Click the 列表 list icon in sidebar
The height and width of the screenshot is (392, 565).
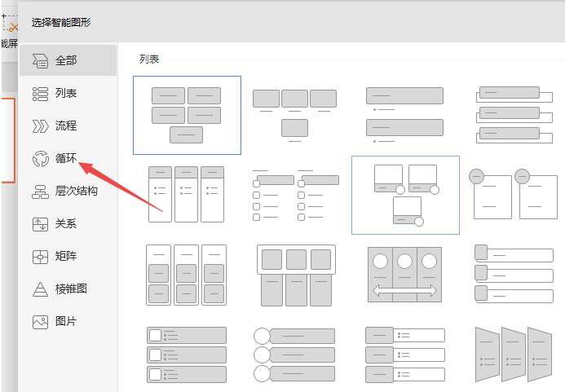pyautogui.click(x=41, y=94)
